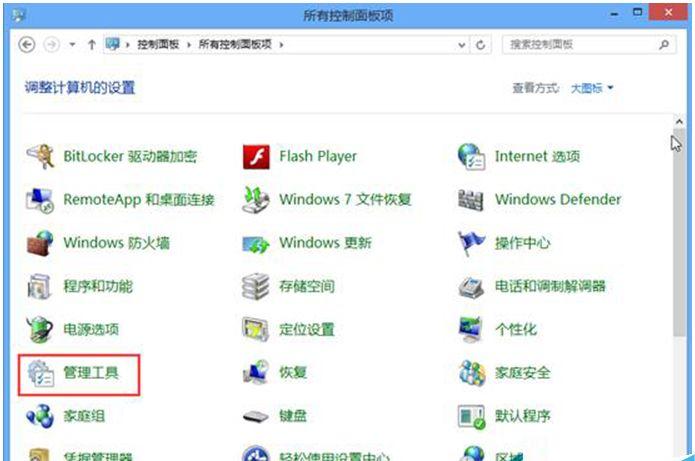The image size is (695, 461).
Task: Open the 家庭安全 text link
Action: 523,372
